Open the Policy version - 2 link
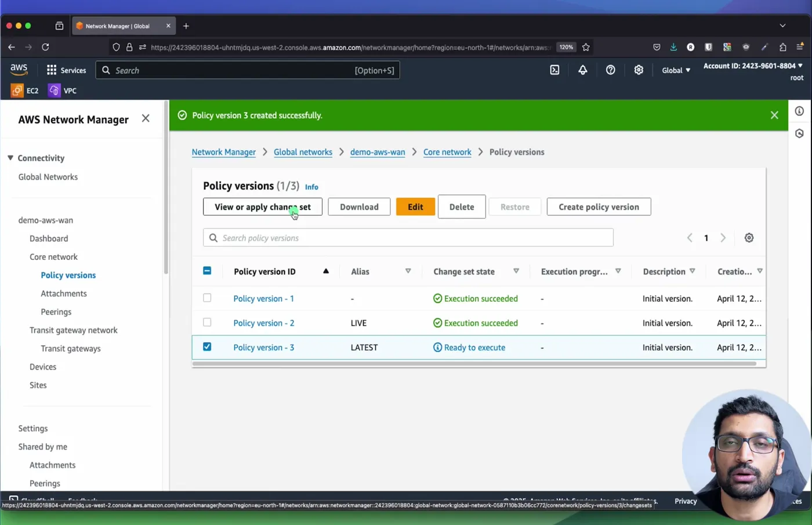 point(264,323)
